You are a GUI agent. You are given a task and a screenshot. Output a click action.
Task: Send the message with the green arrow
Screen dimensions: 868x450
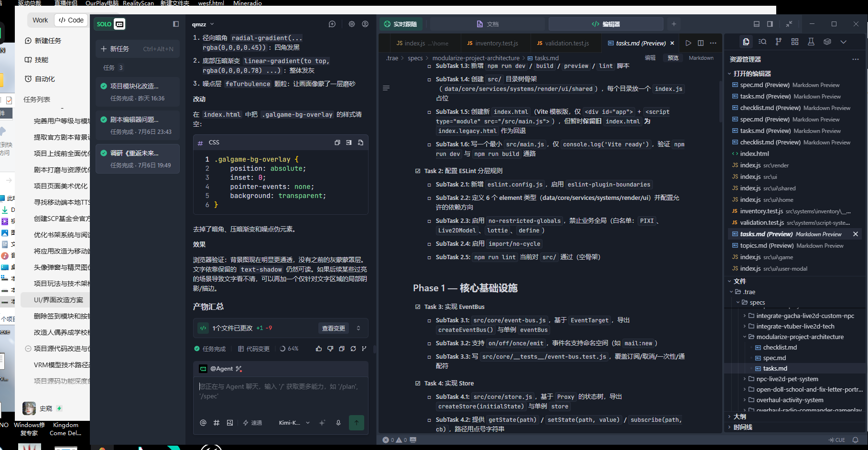(x=357, y=423)
